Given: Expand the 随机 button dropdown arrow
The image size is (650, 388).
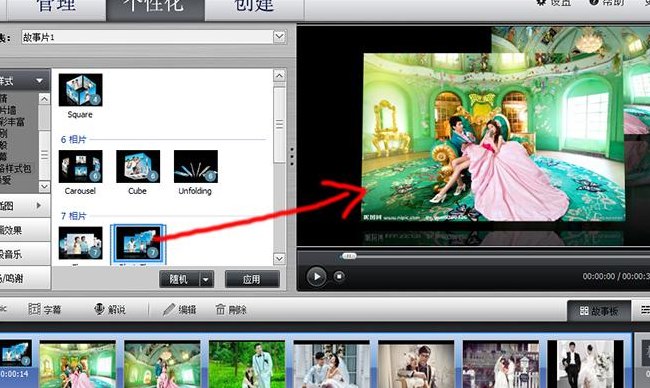Looking at the screenshot, I should tap(206, 280).
